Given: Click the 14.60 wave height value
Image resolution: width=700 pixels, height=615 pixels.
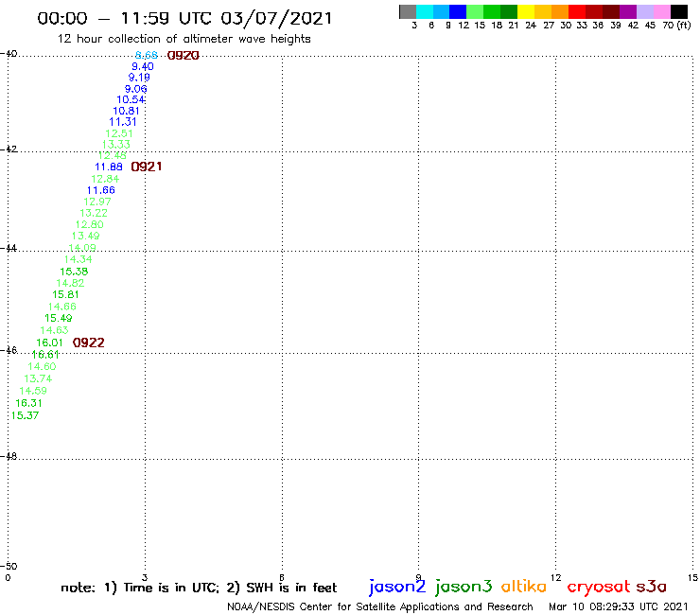Looking at the screenshot, I should [42, 366].
